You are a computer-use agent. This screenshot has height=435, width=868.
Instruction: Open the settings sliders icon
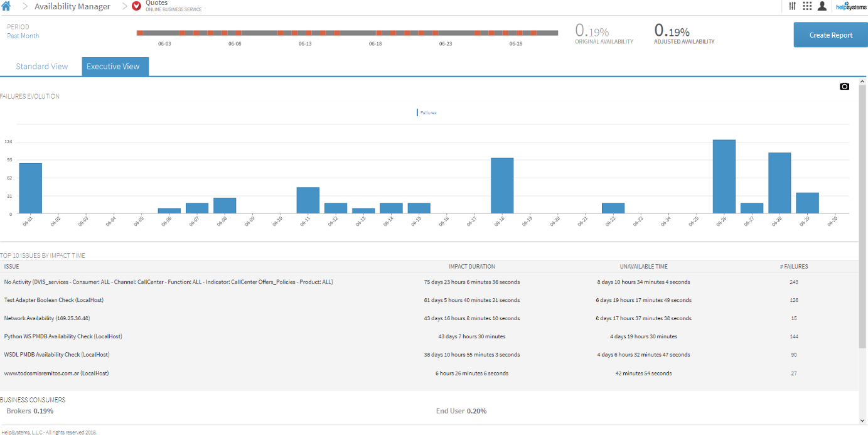792,6
